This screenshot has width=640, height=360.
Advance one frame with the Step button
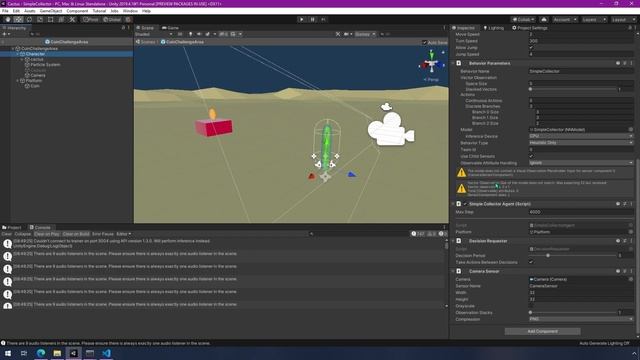click(x=323, y=19)
